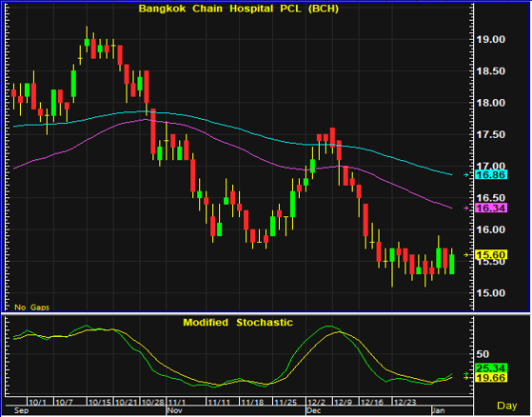
Task: Select the 12/9 date marker
Action: pyautogui.click(x=343, y=403)
